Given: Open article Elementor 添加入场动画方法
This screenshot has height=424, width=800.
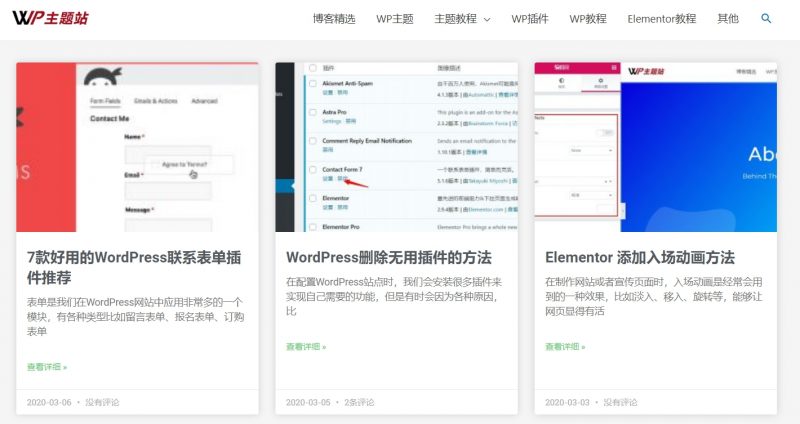Looking at the screenshot, I should (640, 257).
